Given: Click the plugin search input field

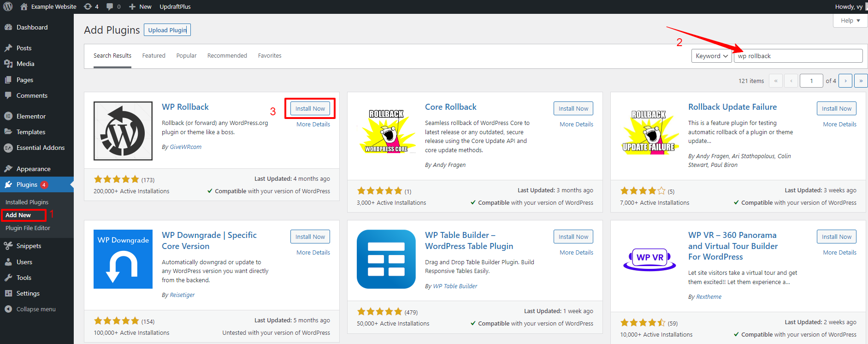Looking at the screenshot, I should click(x=798, y=56).
